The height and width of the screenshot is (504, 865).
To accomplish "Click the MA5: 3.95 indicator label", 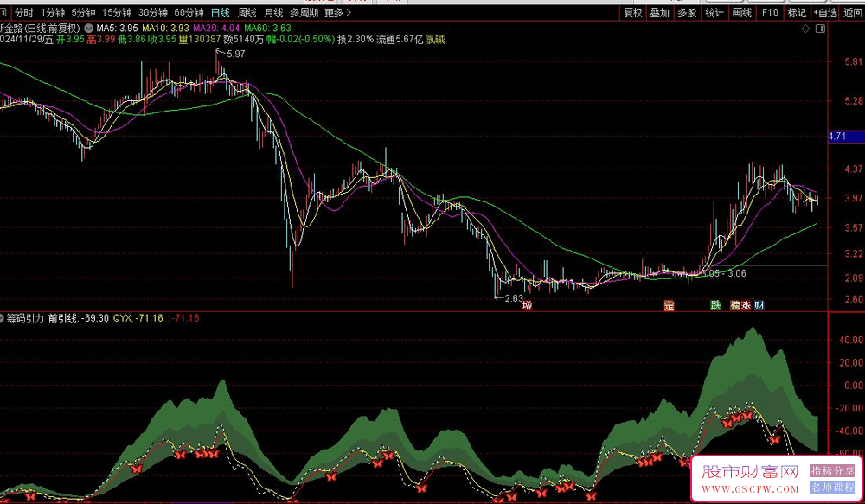I will point(117,29).
